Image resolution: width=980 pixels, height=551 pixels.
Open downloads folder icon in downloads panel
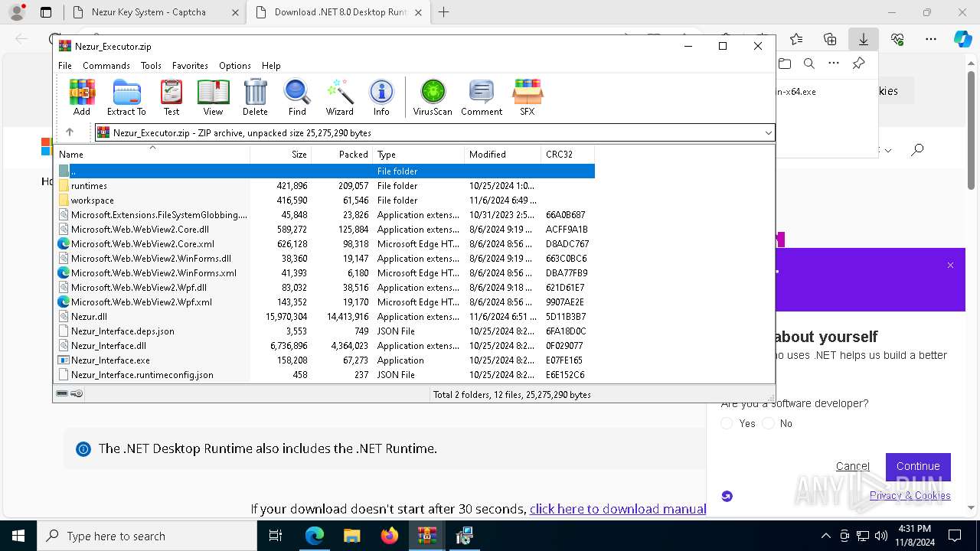pyautogui.click(x=784, y=64)
